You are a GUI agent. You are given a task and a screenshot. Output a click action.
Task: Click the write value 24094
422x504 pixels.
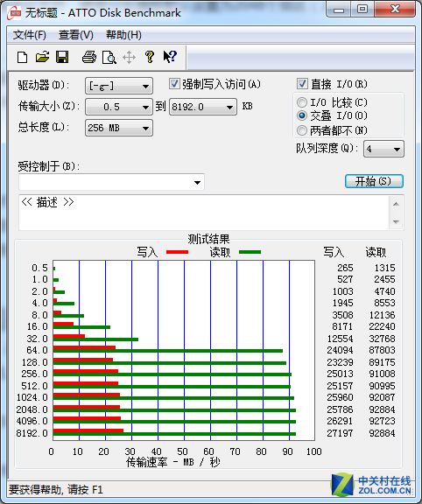coord(340,350)
